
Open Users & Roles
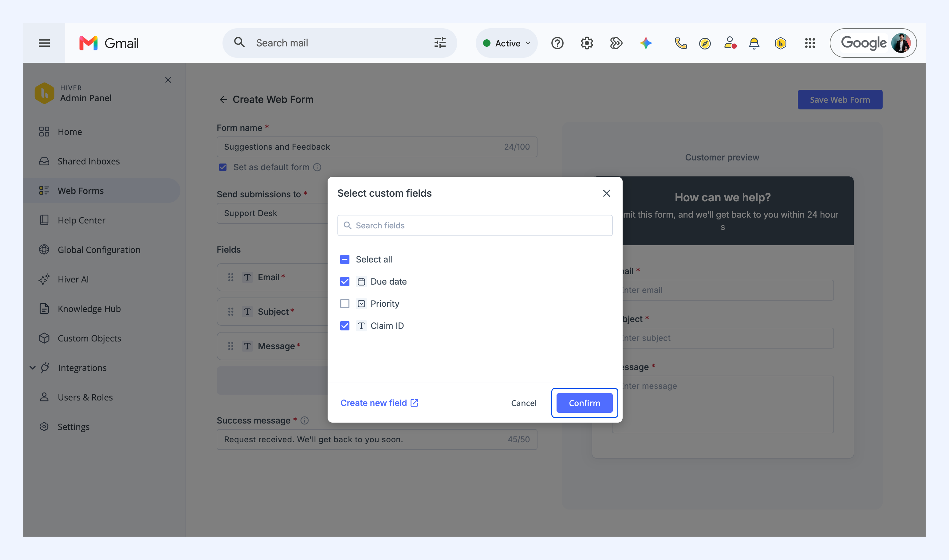click(x=85, y=397)
